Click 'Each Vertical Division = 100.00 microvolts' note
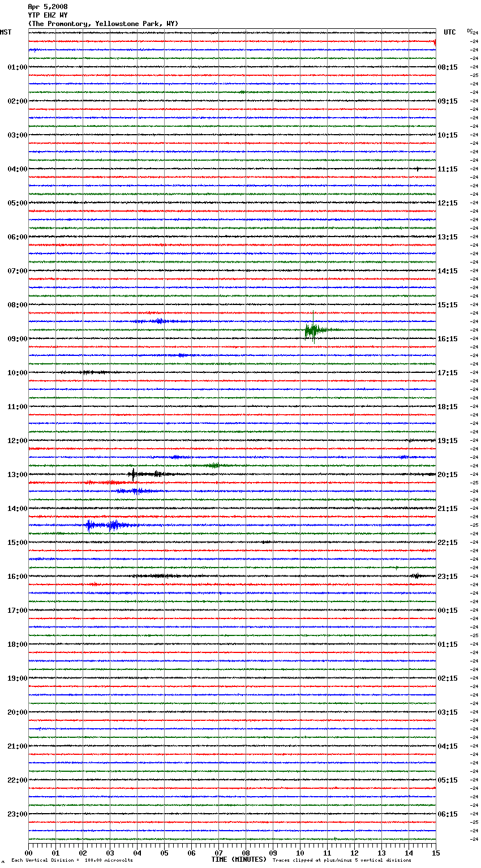Screen dimensions: 481x868 (72, 860)
